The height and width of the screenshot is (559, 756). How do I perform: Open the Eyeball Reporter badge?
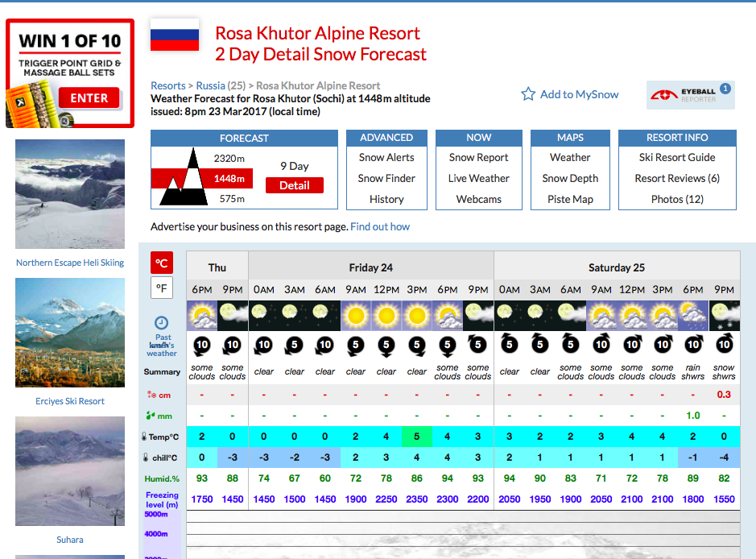pos(691,94)
